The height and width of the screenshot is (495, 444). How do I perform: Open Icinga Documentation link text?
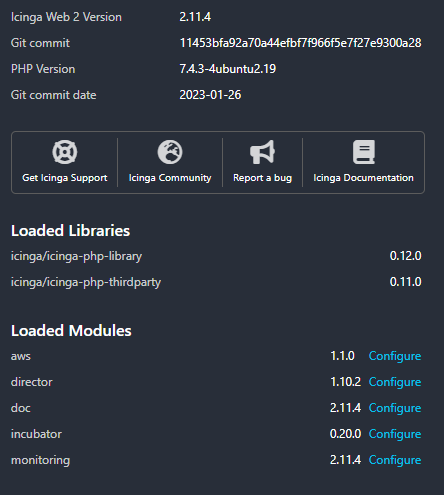click(x=363, y=178)
